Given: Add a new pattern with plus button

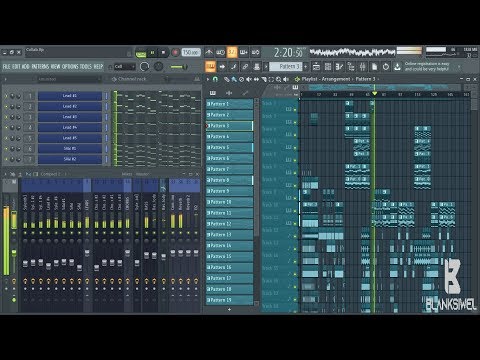Looking at the screenshot, I should (305, 67).
